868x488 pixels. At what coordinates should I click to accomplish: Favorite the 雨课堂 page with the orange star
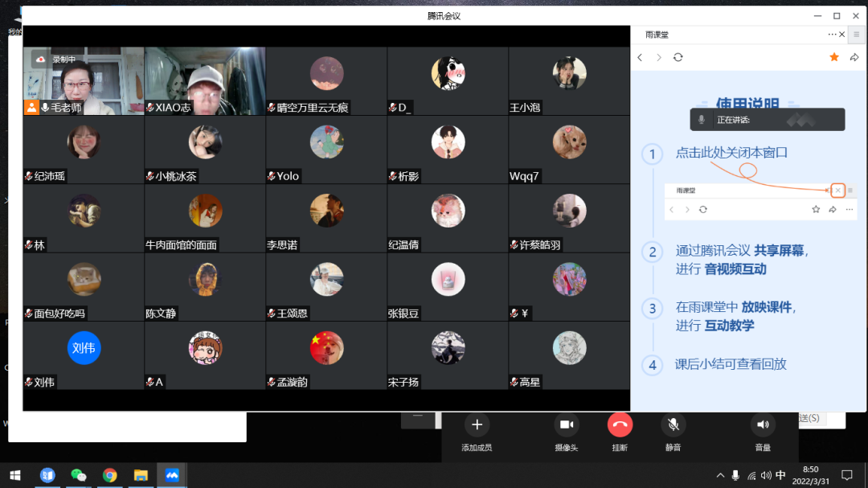(834, 57)
